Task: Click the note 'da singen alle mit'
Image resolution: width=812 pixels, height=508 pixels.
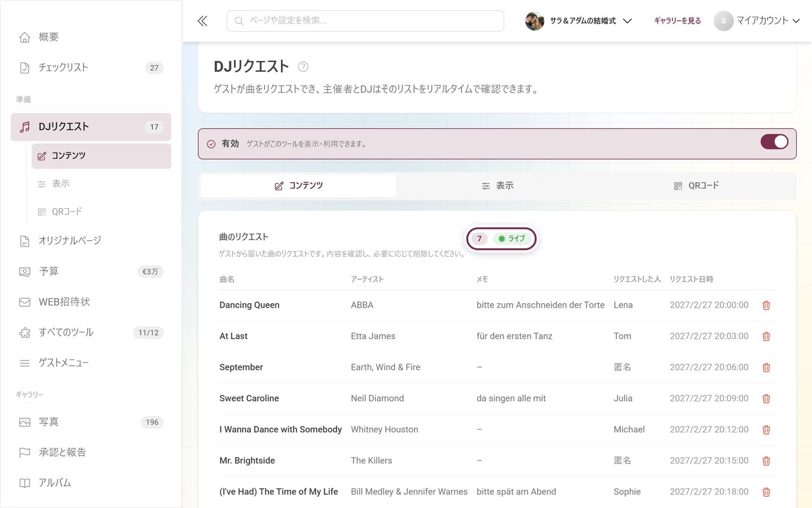Action: pos(511,398)
